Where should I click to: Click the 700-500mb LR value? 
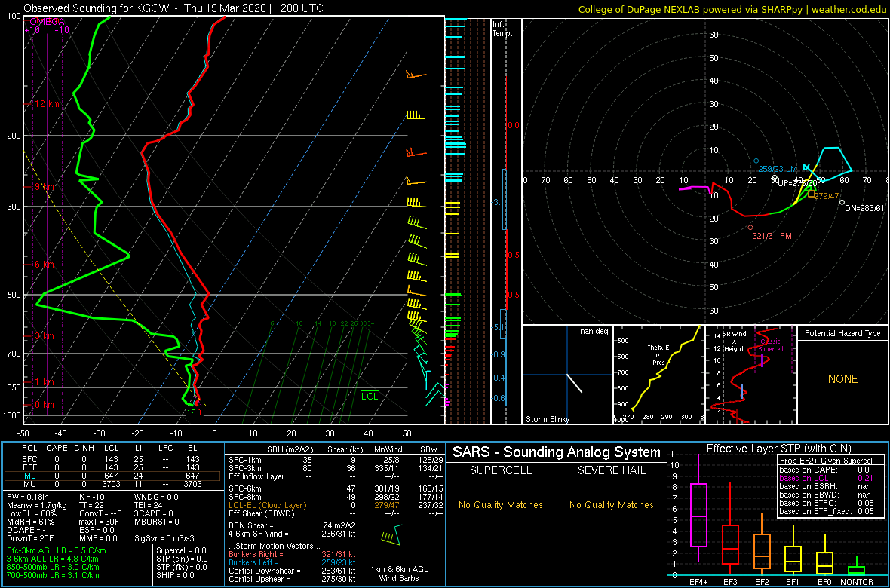54,574
